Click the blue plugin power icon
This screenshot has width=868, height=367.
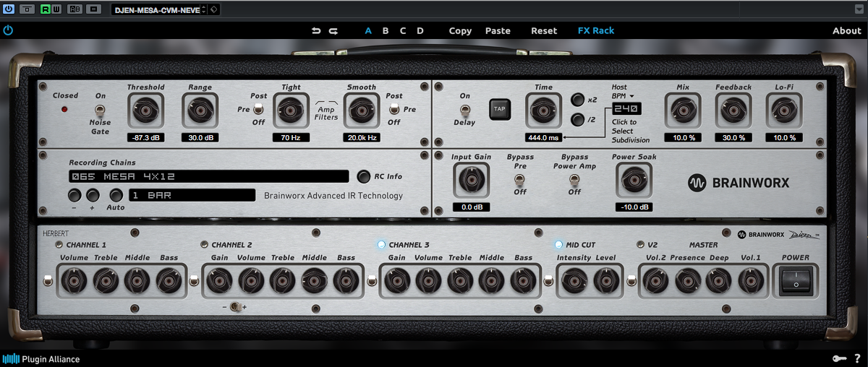coord(8,30)
